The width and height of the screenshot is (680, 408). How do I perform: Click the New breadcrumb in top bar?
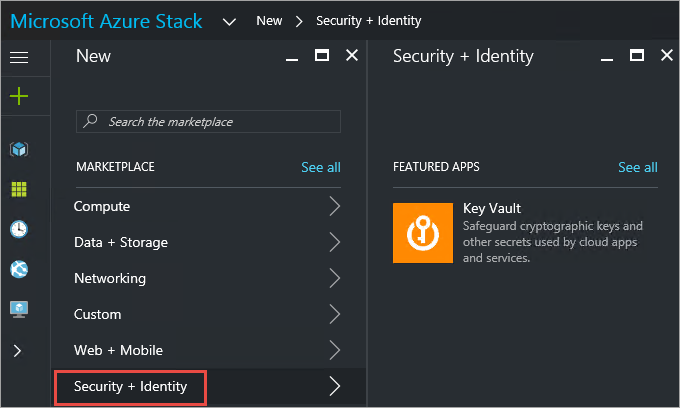click(x=268, y=21)
